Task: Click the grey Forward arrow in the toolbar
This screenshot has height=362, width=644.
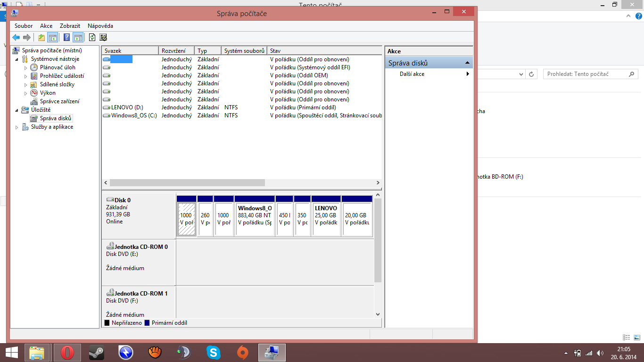Action: tap(27, 38)
